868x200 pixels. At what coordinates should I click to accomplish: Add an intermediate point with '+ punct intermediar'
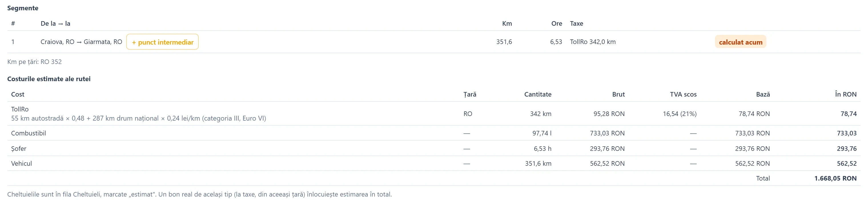coord(162,42)
